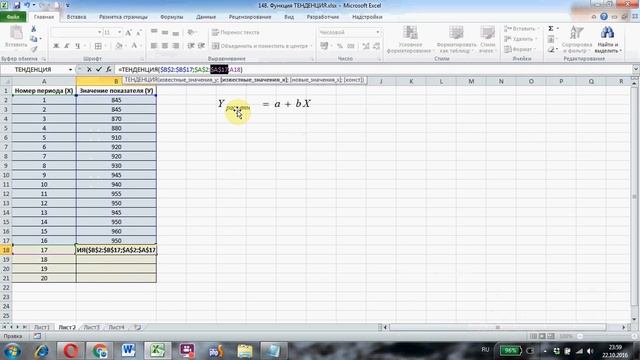Switch to Insert (Вставка) ribbon tab

point(76,17)
